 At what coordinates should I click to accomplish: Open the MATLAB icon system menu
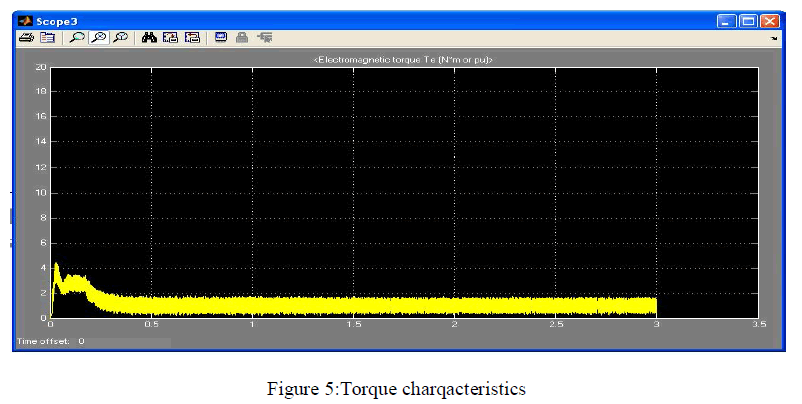tap(25, 19)
